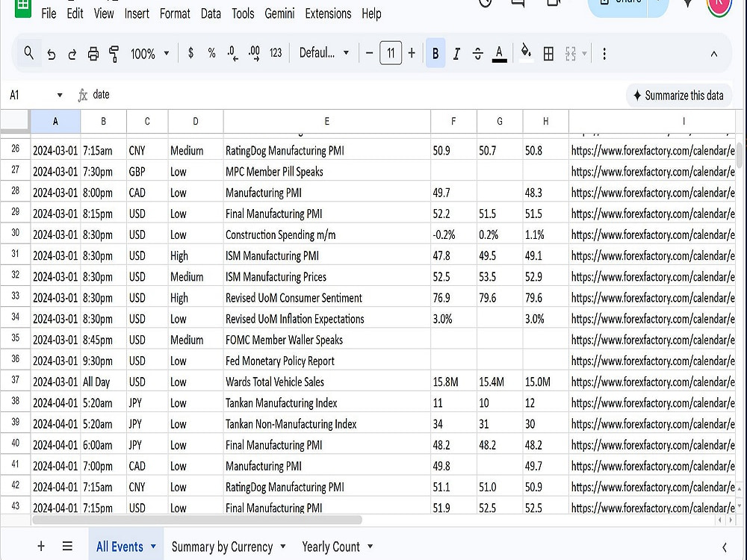747x560 pixels.
Task: Click cell FOMC Member Waller Speaks
Action: (327, 340)
